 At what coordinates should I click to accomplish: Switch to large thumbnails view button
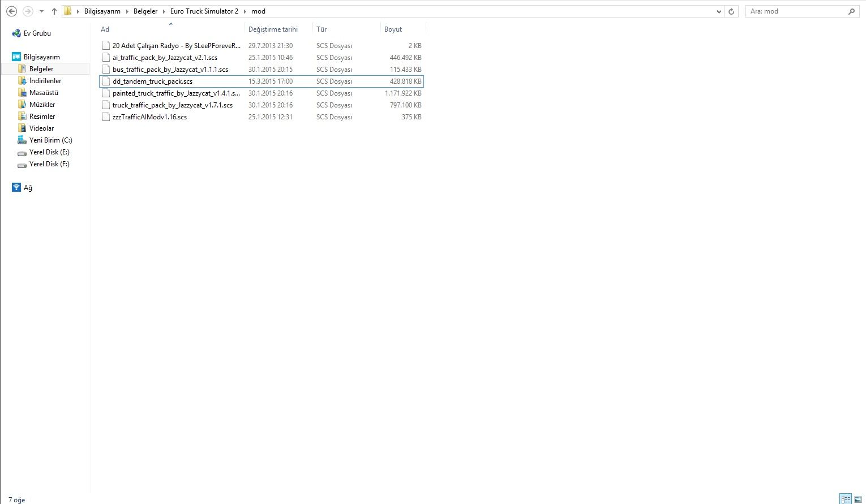858,499
